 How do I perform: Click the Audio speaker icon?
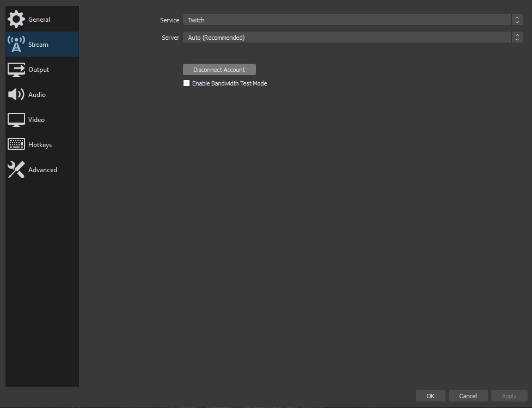pyautogui.click(x=16, y=94)
